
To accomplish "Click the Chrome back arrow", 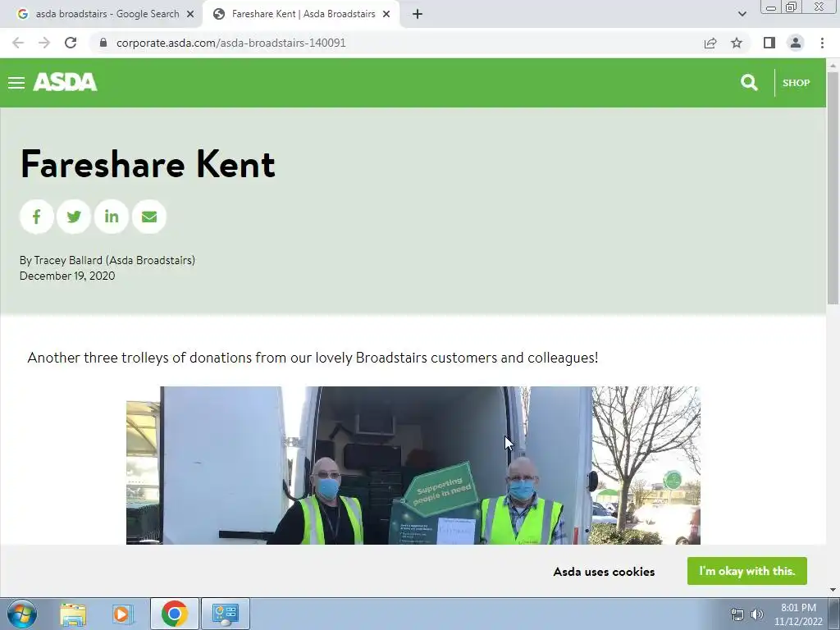I will pos(18,43).
